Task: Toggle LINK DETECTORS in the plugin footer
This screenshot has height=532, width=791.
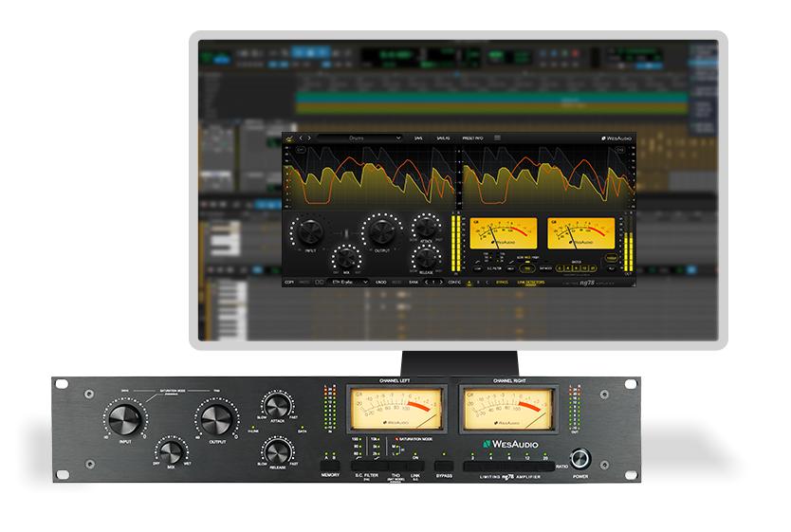Action: (531, 282)
